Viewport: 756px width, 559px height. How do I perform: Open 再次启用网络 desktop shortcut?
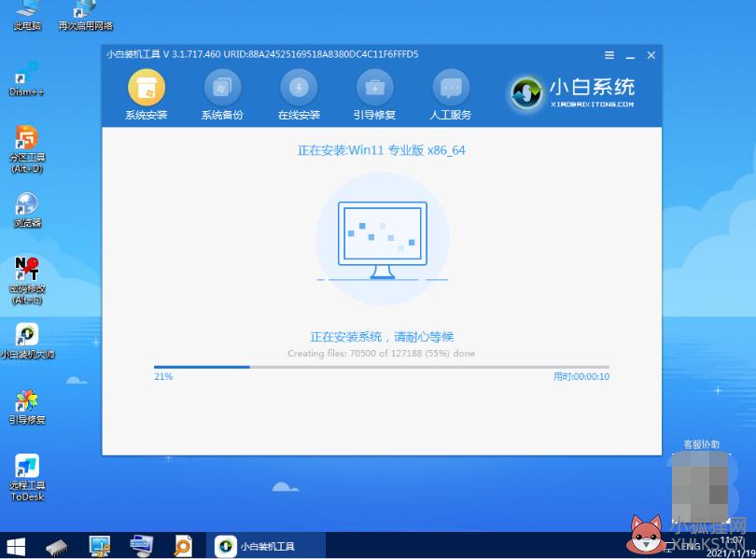pyautogui.click(x=85, y=16)
